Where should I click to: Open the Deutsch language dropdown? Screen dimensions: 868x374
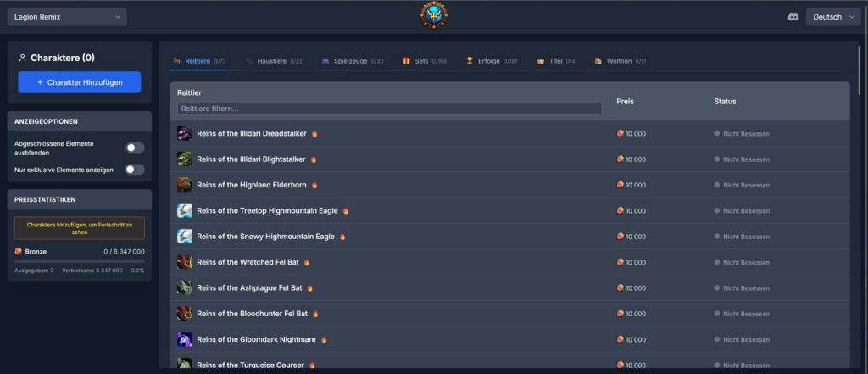(x=832, y=17)
